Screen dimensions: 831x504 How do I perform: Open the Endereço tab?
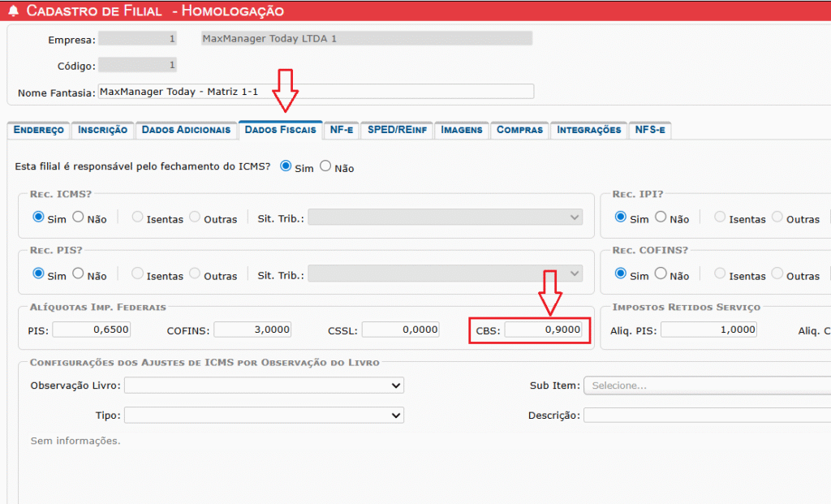(38, 130)
